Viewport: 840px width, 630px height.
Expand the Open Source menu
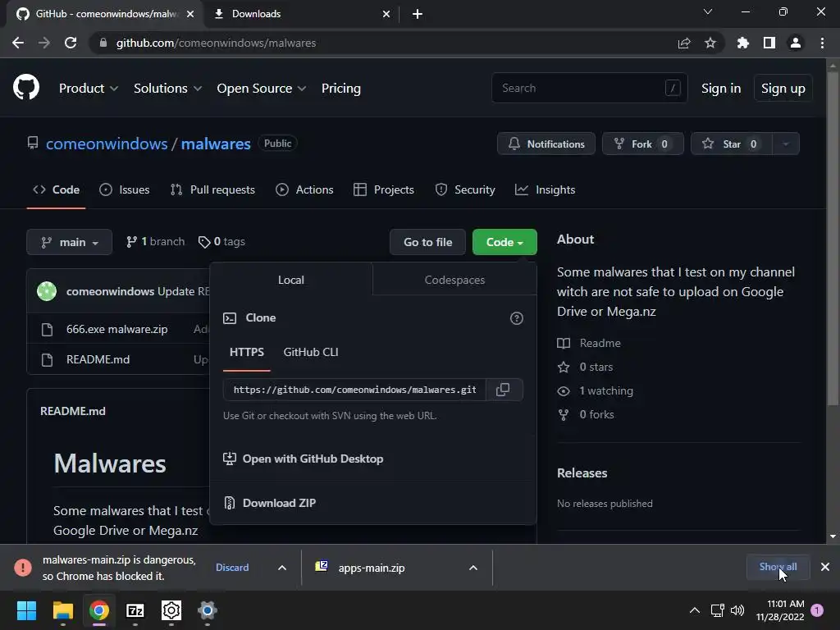coord(262,89)
